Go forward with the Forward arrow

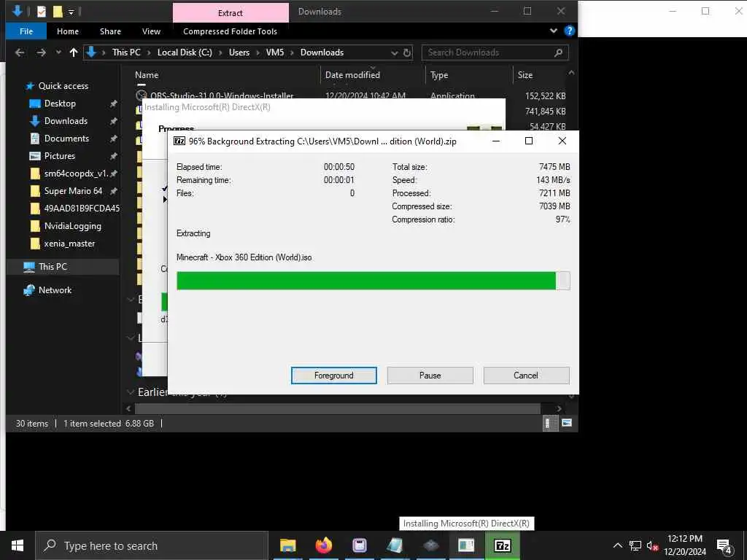42,52
